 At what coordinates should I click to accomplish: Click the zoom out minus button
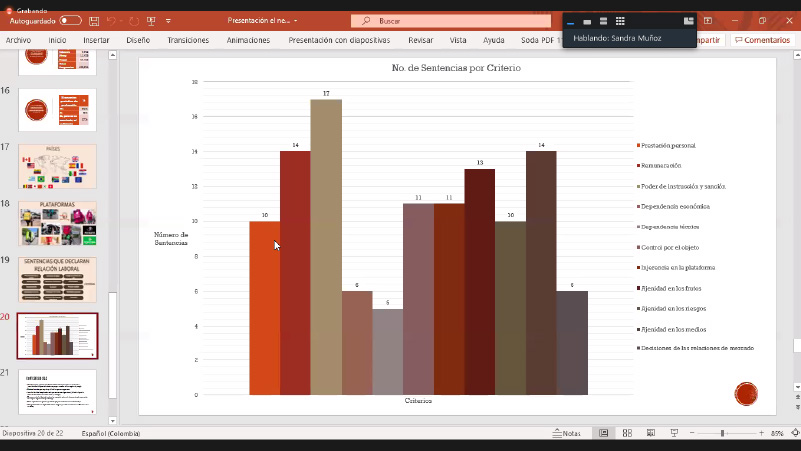pos(692,433)
